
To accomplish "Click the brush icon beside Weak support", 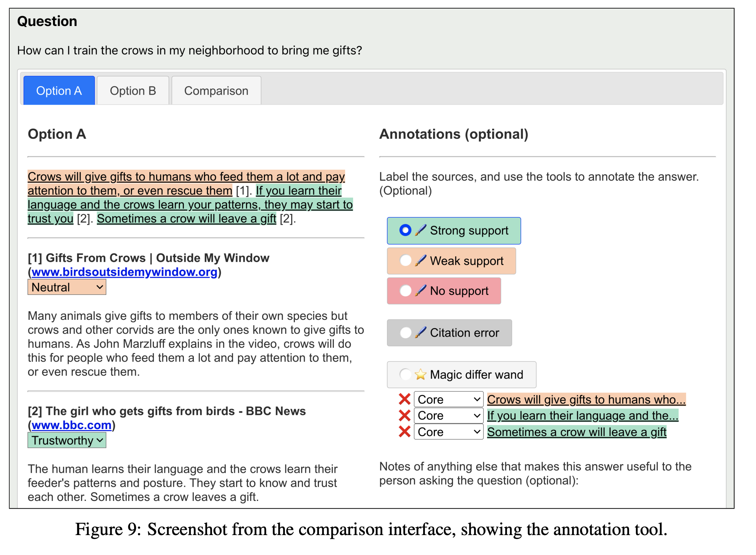I will 420,260.
